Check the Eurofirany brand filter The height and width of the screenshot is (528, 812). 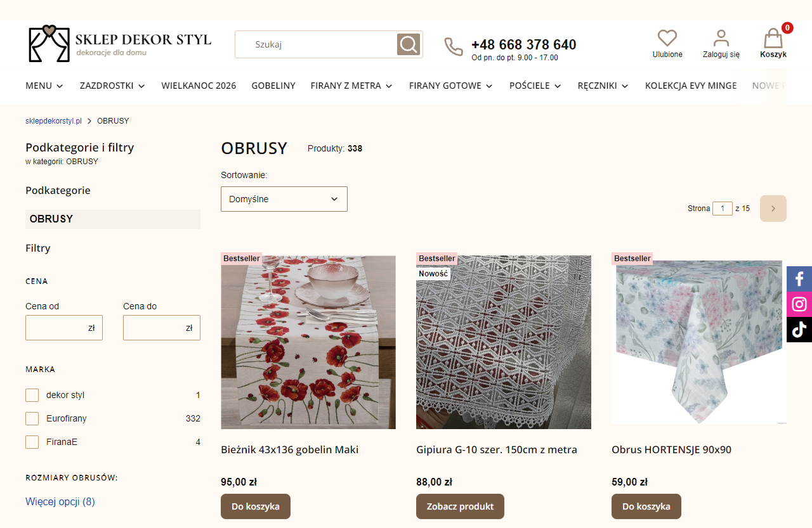(32, 418)
